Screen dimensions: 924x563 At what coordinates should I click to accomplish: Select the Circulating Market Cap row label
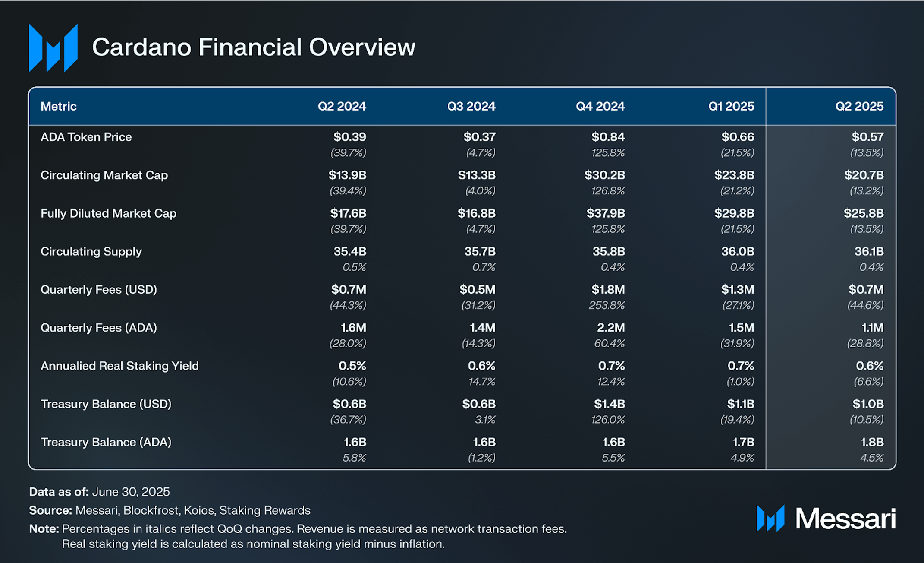coord(104,175)
